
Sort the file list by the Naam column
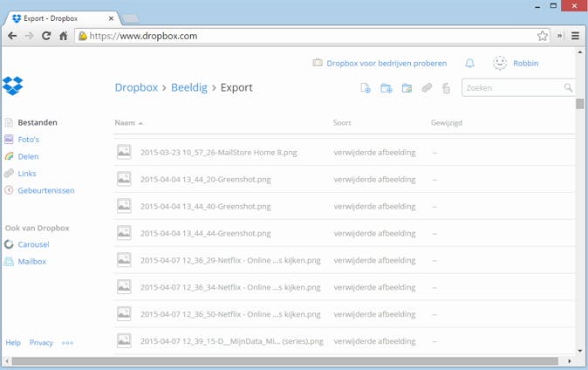pyautogui.click(x=126, y=123)
